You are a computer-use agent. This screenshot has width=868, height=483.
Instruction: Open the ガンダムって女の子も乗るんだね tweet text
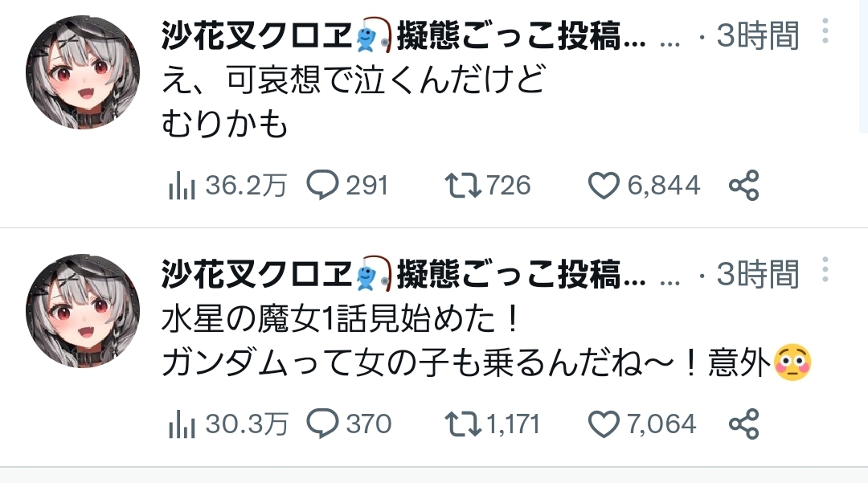(x=466, y=364)
